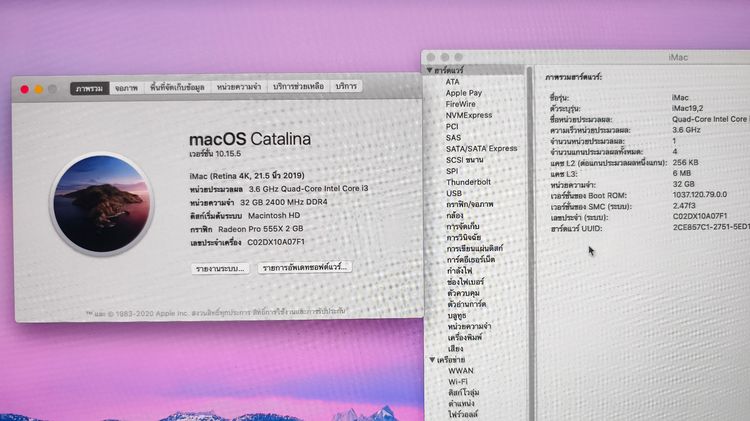Click the รายงานระบบ... (System Report) button
The height and width of the screenshot is (421, 750).
[221, 268]
